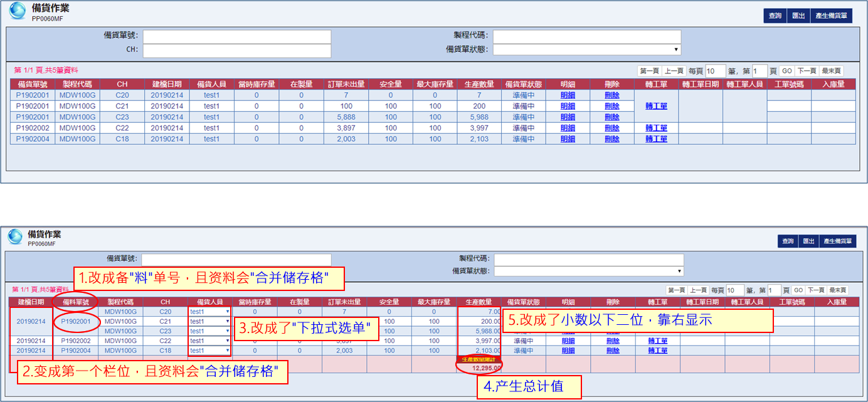
Task: Click the 每頁 page size field in upper panel
Action: [715, 71]
